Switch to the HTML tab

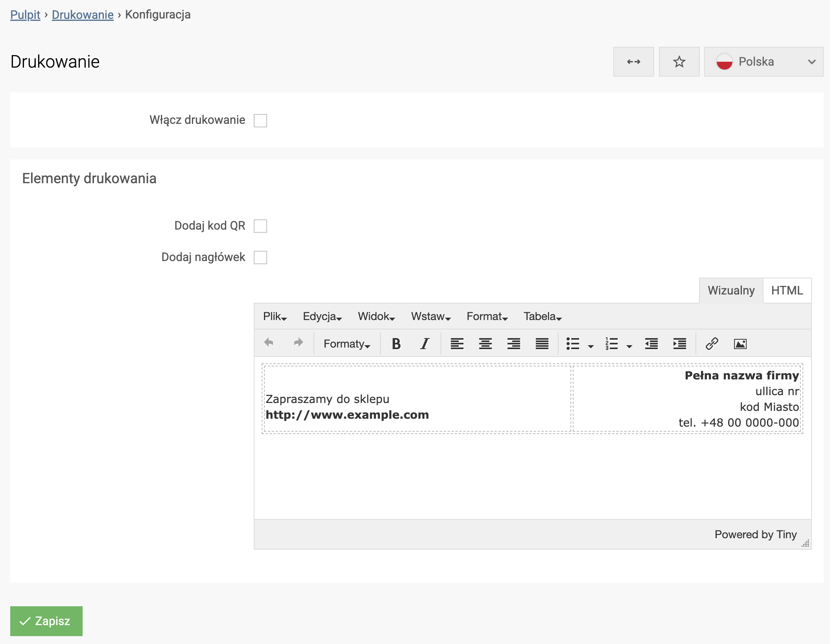787,291
